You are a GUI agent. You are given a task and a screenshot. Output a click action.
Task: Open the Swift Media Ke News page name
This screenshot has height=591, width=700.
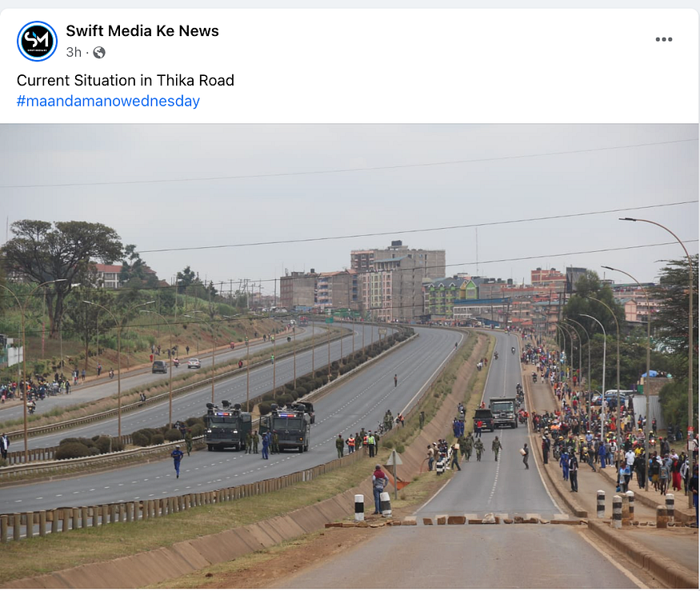[x=142, y=31]
